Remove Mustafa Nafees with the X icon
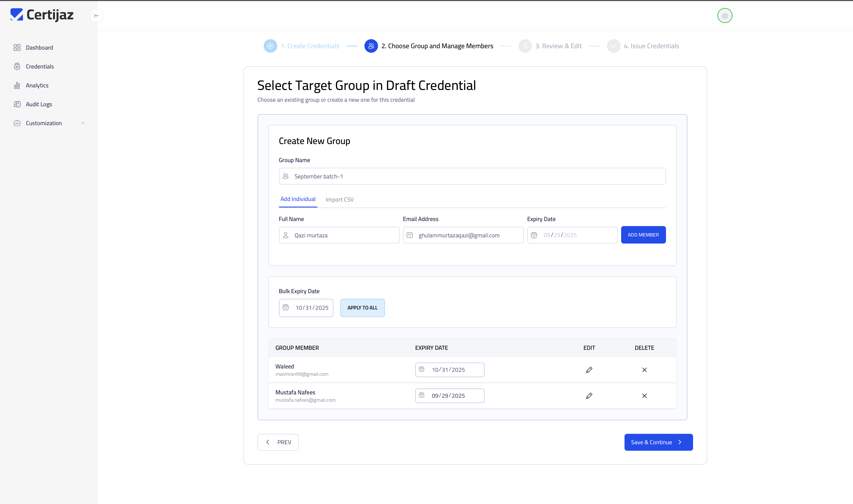 point(644,396)
